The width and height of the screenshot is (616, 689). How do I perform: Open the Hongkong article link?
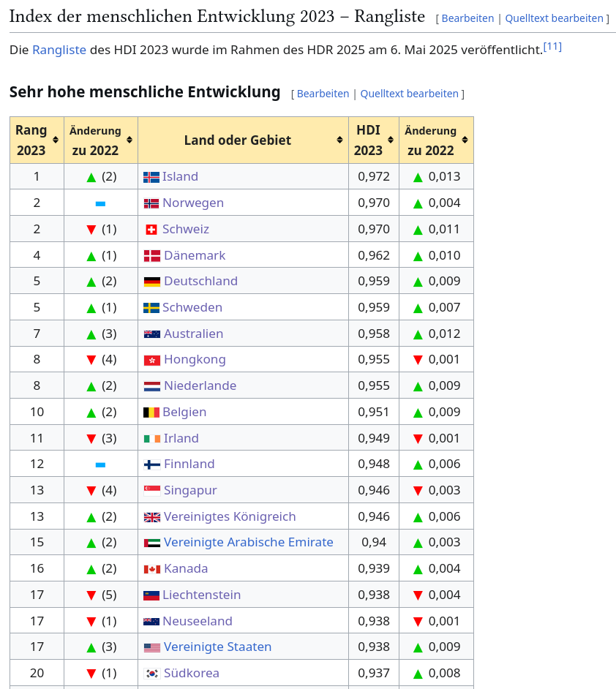195,360
